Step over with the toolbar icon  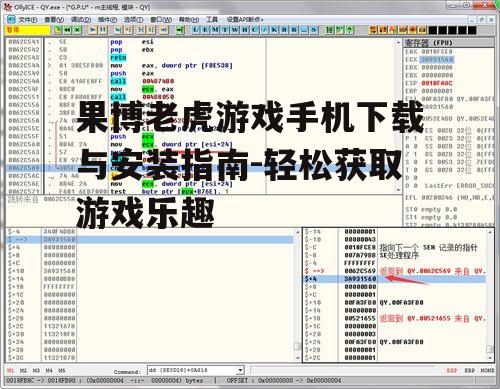coord(129,30)
